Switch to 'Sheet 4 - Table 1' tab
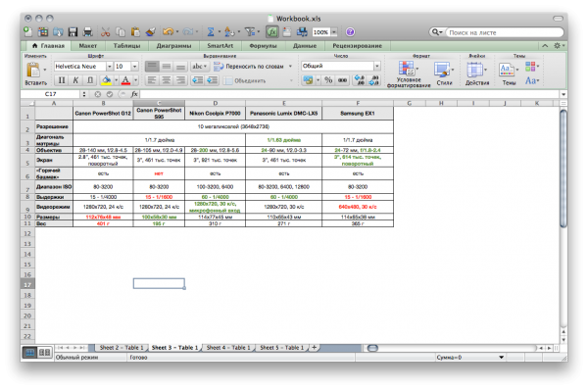 [228, 348]
